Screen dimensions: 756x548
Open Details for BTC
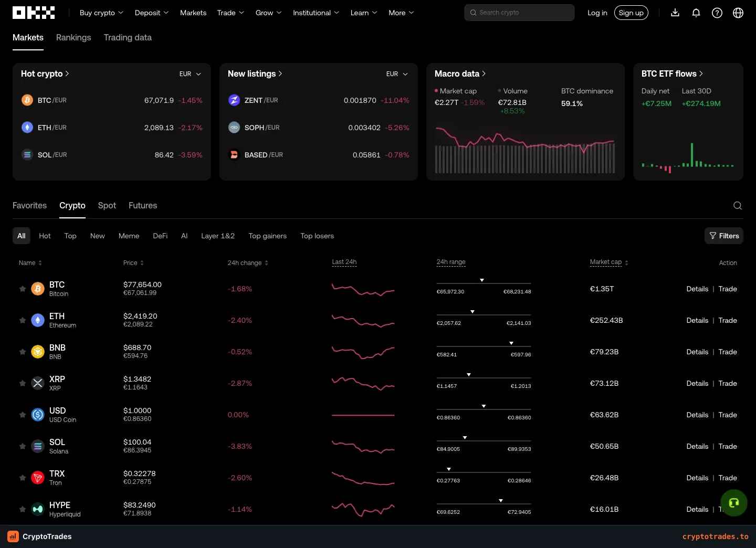click(x=697, y=289)
